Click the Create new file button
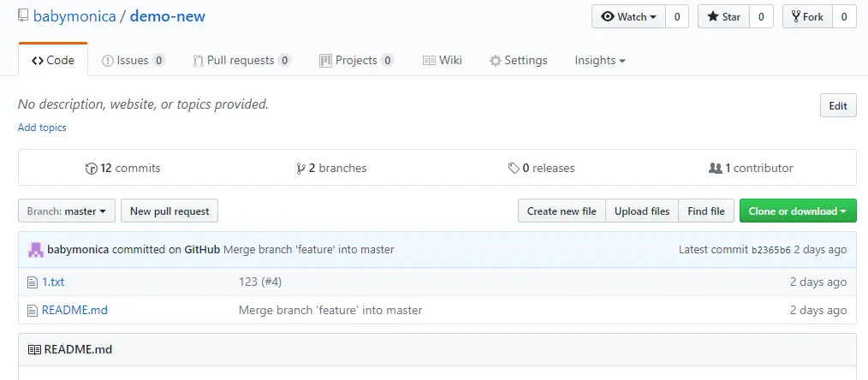 [562, 211]
